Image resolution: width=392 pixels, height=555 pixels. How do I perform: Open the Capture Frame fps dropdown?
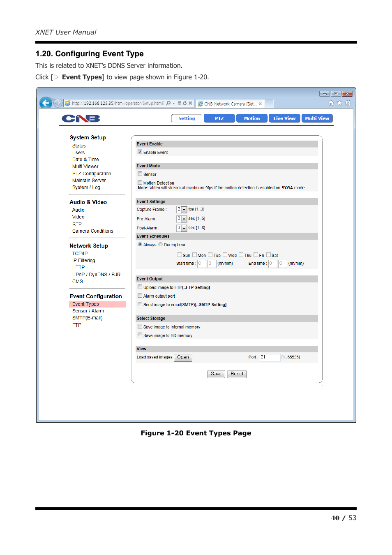[x=182, y=210]
